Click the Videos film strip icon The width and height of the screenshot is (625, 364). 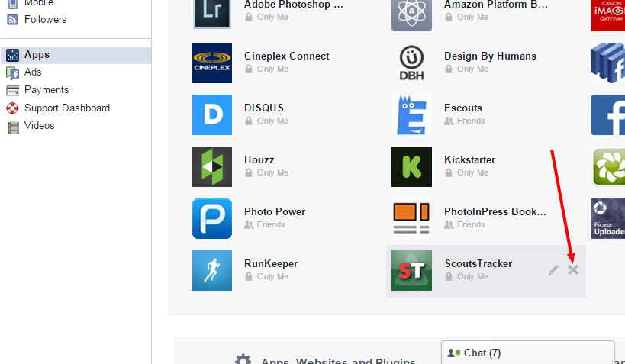(14, 127)
